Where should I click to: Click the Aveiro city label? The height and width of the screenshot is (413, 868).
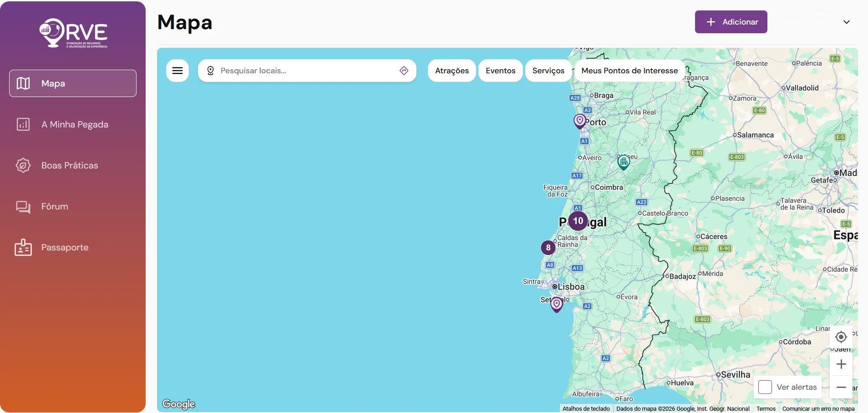592,158
